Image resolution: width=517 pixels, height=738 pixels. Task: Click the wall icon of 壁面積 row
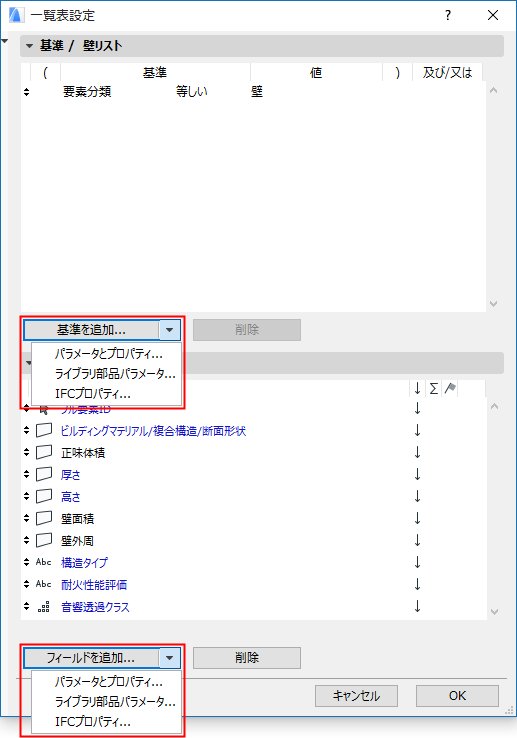(x=44, y=518)
